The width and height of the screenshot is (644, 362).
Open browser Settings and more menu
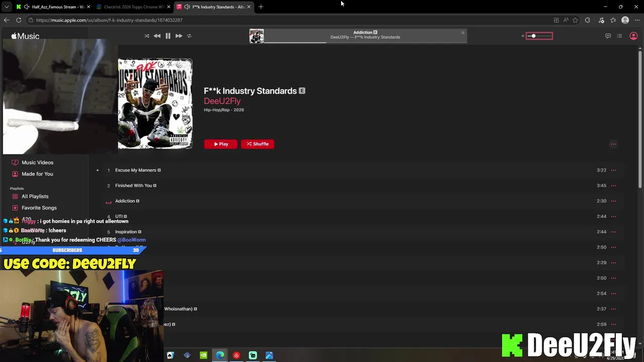636,20
